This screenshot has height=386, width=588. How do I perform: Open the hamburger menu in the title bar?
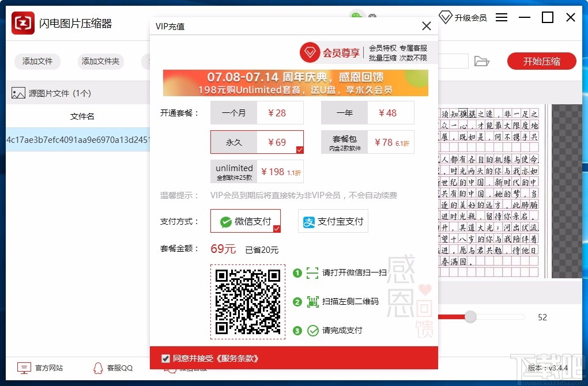click(502, 17)
